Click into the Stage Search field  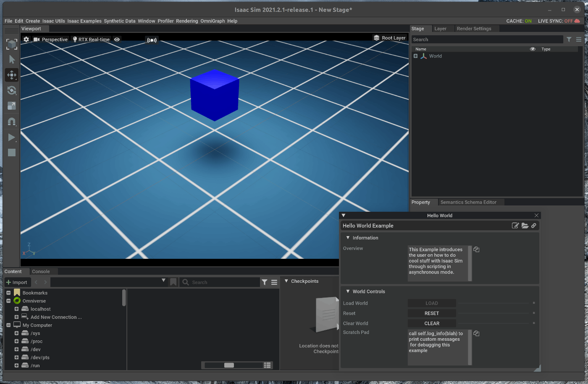click(487, 39)
